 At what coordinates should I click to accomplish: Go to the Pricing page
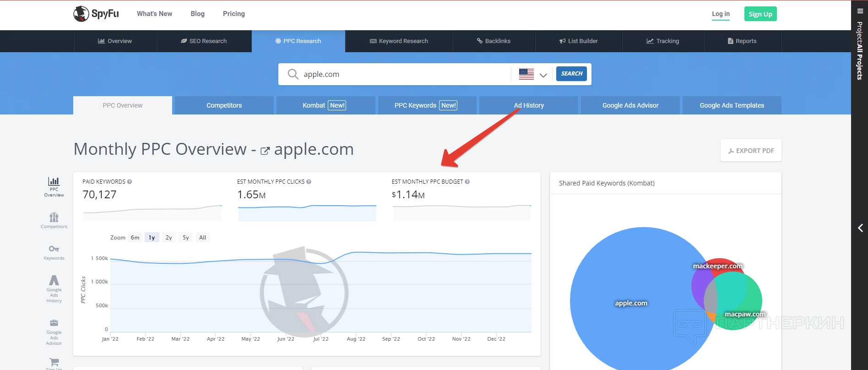tap(233, 14)
